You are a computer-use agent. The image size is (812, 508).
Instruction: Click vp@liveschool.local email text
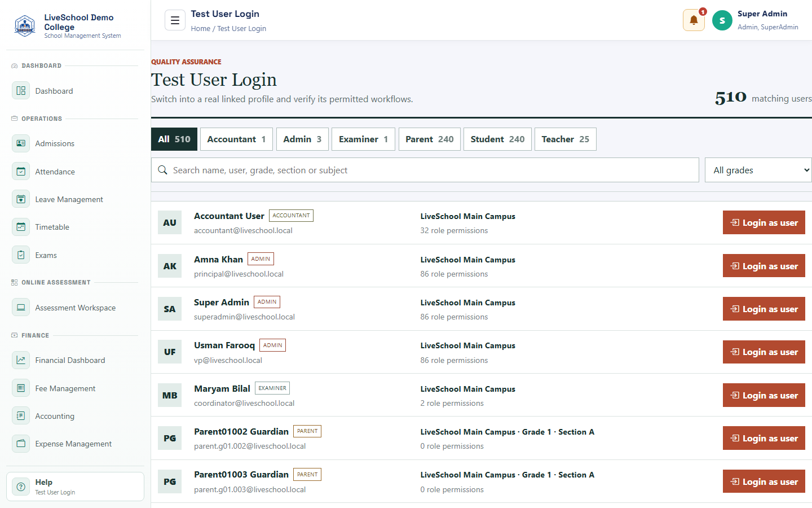pyautogui.click(x=228, y=360)
